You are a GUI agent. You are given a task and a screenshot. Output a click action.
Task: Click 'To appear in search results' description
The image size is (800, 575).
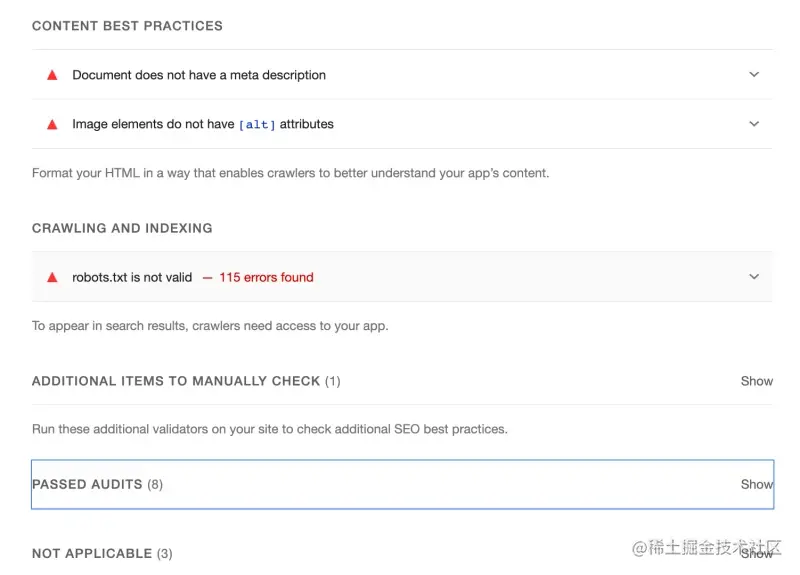[210, 326]
